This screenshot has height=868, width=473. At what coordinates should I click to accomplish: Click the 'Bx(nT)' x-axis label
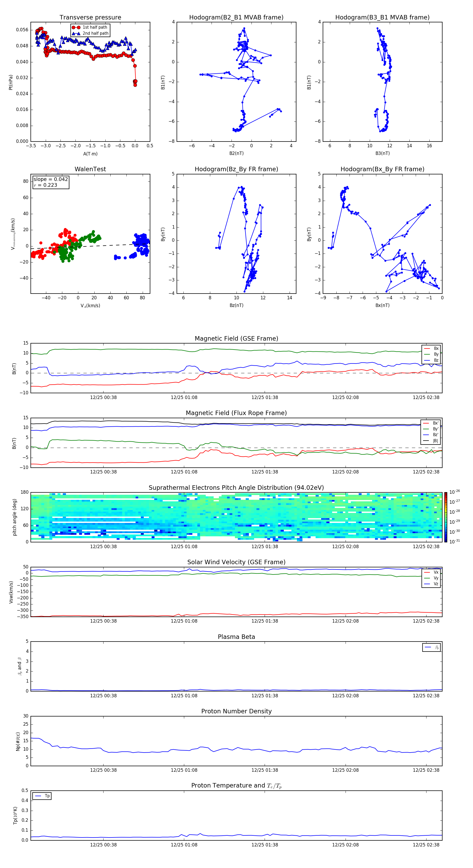[x=382, y=305]
